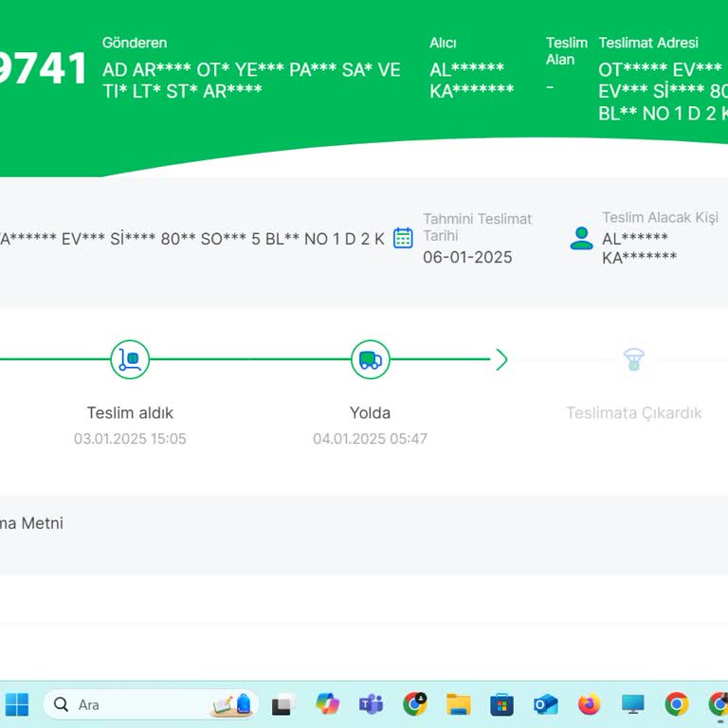This screenshot has height=728, width=728.
Task: Click the masked address line ending 'NO 1 D 2 K' in the gray panel
Action: 192,239
